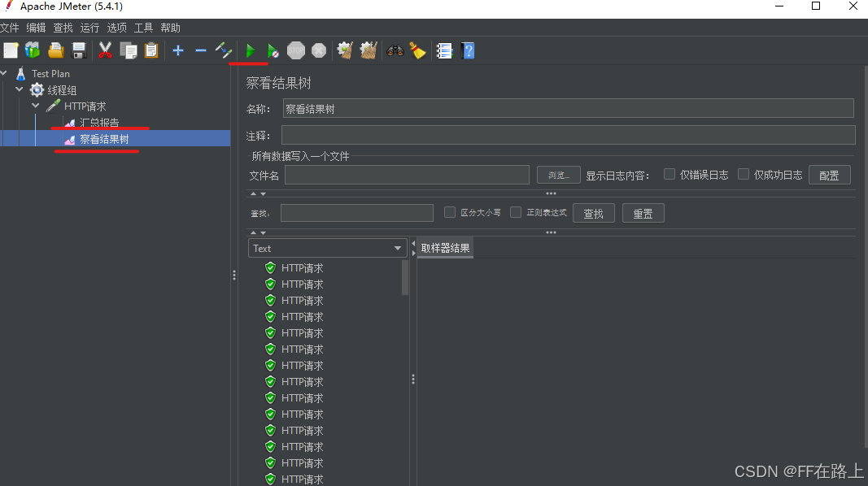Select the 汇总报告 listener node

pos(99,123)
